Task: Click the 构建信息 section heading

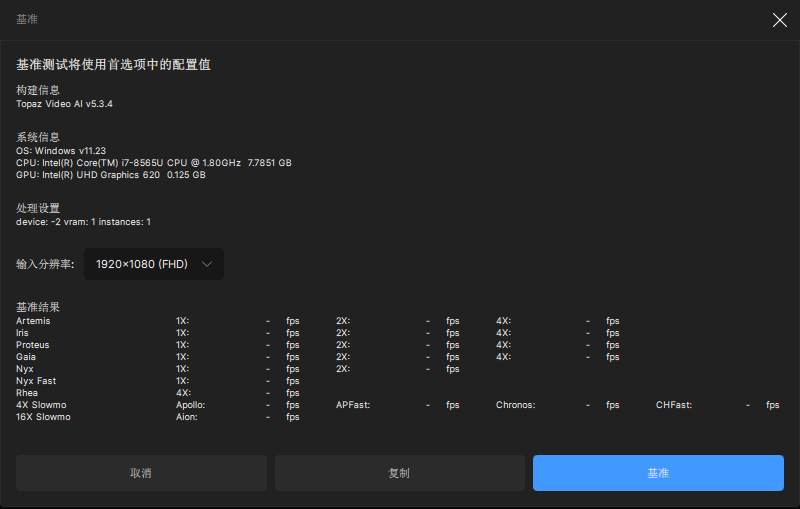Action: click(x=38, y=90)
